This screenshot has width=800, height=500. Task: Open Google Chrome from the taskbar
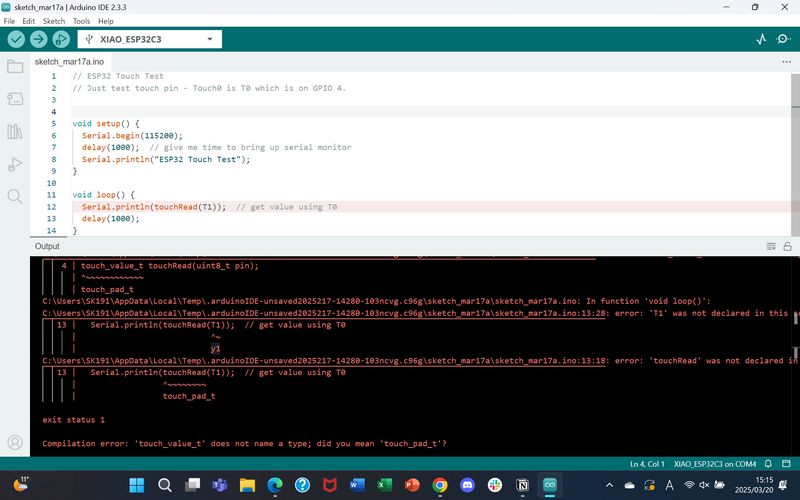440,485
